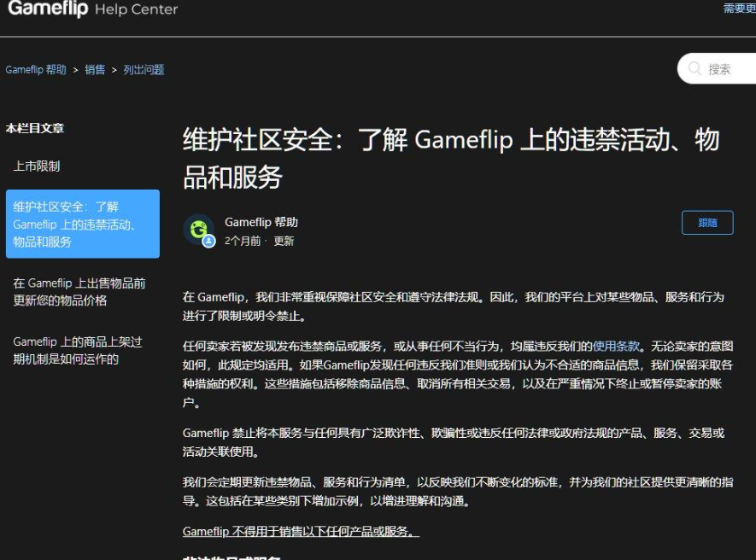
Task: Open the 销售 breadcrumb link
Action: point(95,69)
